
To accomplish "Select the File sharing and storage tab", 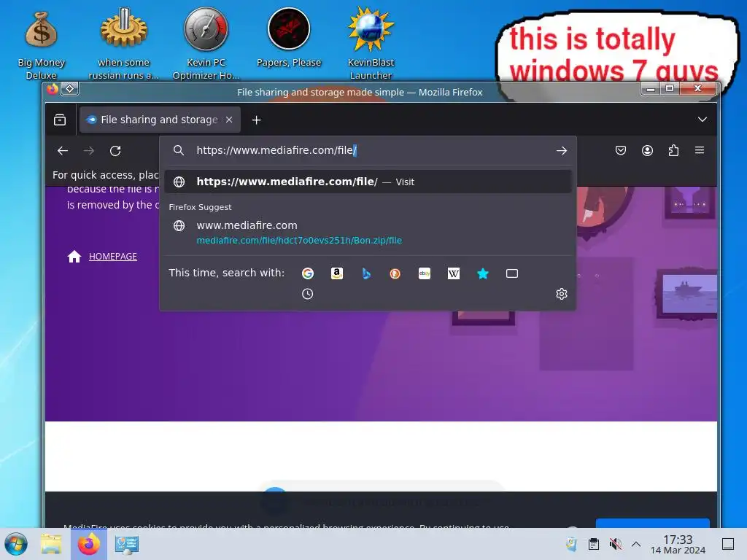I will [x=160, y=120].
